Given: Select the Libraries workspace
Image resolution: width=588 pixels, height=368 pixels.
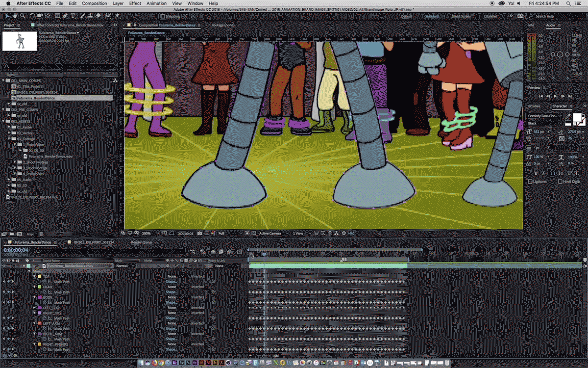Looking at the screenshot, I should [491, 16].
